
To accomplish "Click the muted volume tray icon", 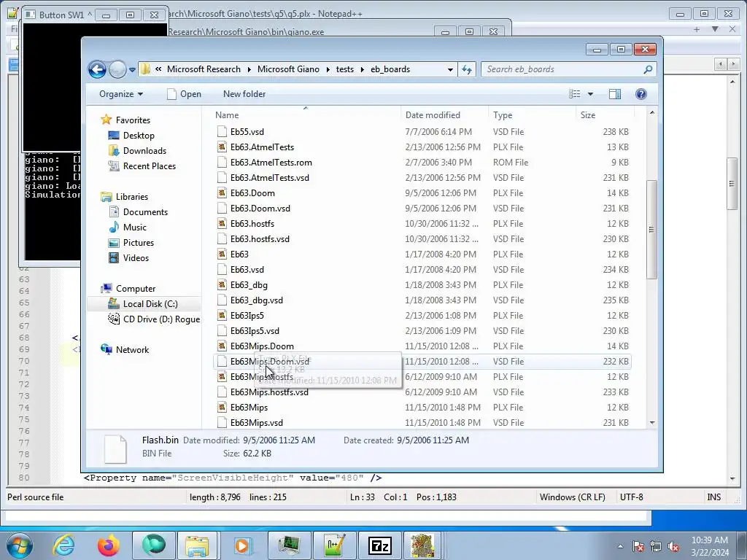I will tap(673, 546).
